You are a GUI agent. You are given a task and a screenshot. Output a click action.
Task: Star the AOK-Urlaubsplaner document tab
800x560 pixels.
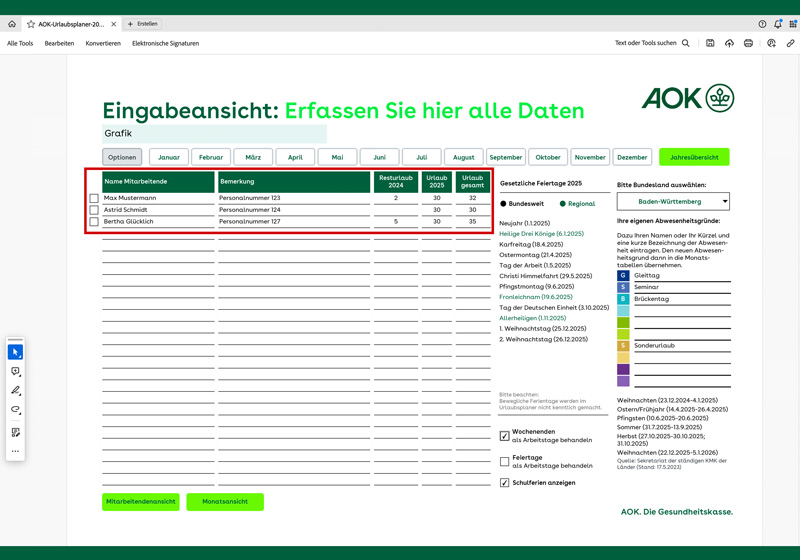[31, 24]
